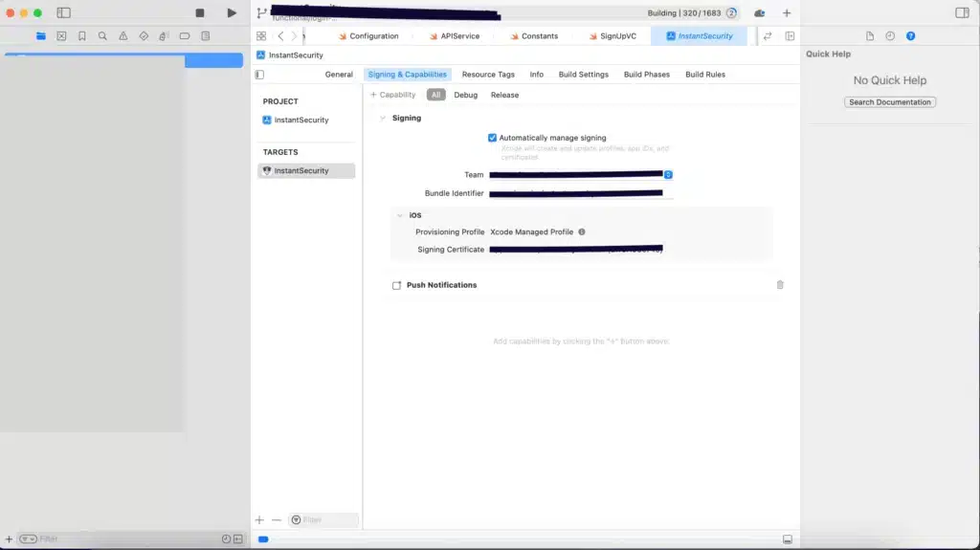Click the Bundle Identifier field

tap(579, 193)
